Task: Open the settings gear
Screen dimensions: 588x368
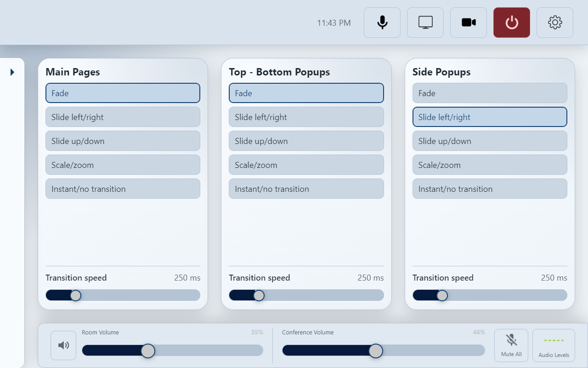Action: click(555, 23)
